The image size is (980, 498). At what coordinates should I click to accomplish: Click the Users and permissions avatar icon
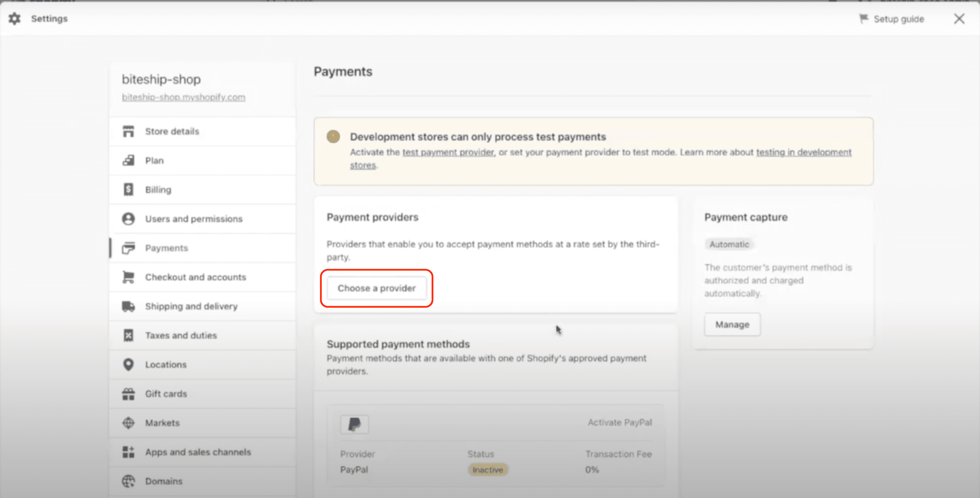click(x=128, y=219)
